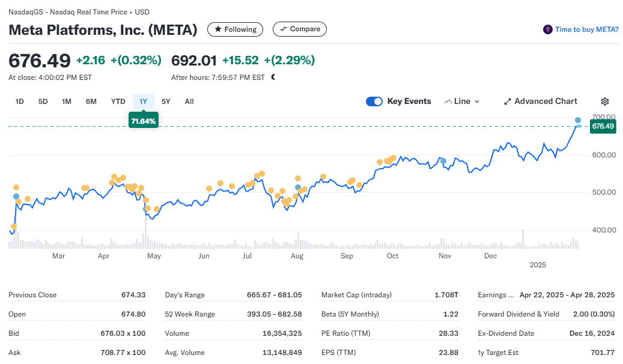This screenshot has height=364, width=623.
Task: Click the Previous Close value 674.33
Action: pyautogui.click(x=133, y=295)
